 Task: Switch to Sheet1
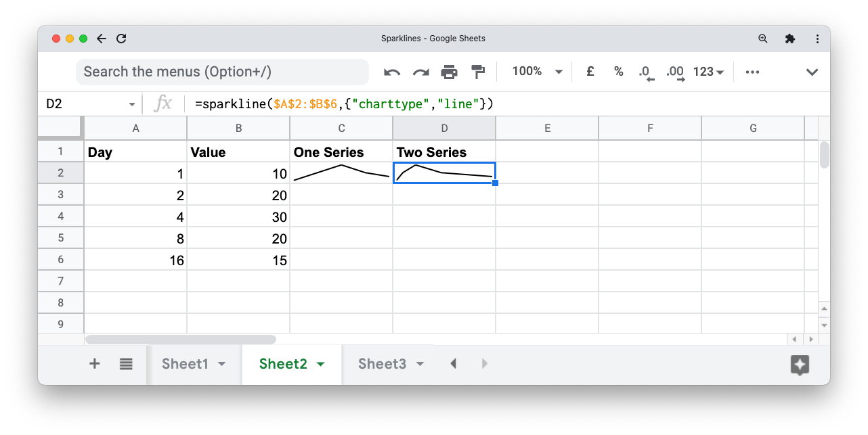coord(184,363)
